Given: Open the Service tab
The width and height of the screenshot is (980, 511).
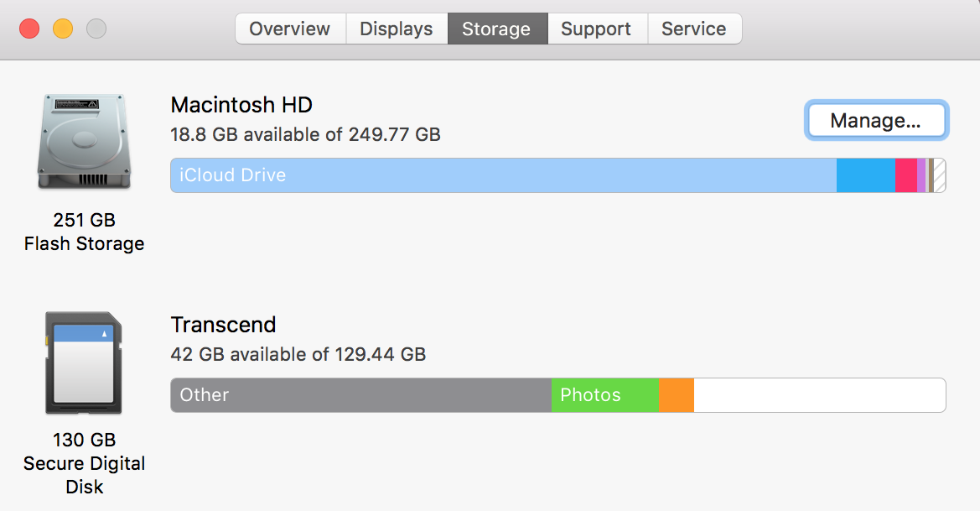Looking at the screenshot, I should coord(693,29).
